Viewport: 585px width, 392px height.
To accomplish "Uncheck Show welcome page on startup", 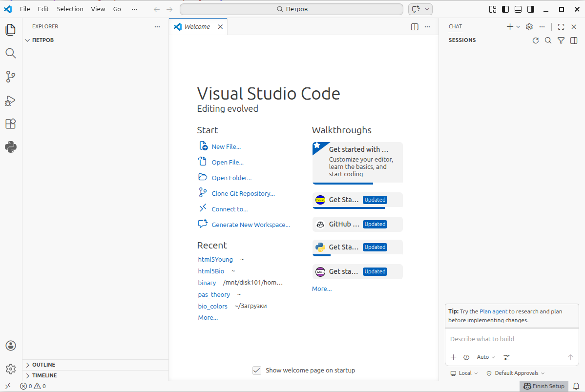I will pos(257,370).
